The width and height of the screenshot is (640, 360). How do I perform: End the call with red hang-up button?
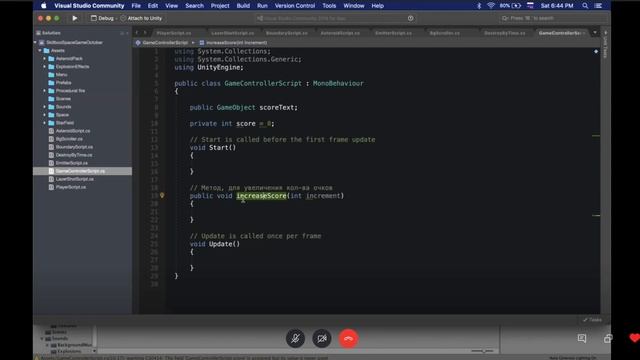[348, 338]
